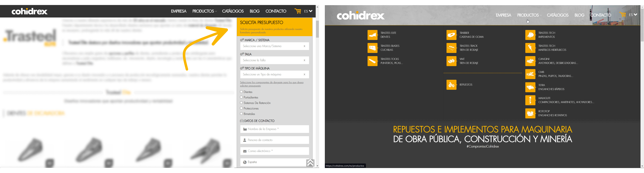Click the Correo electrónico field

(274, 151)
